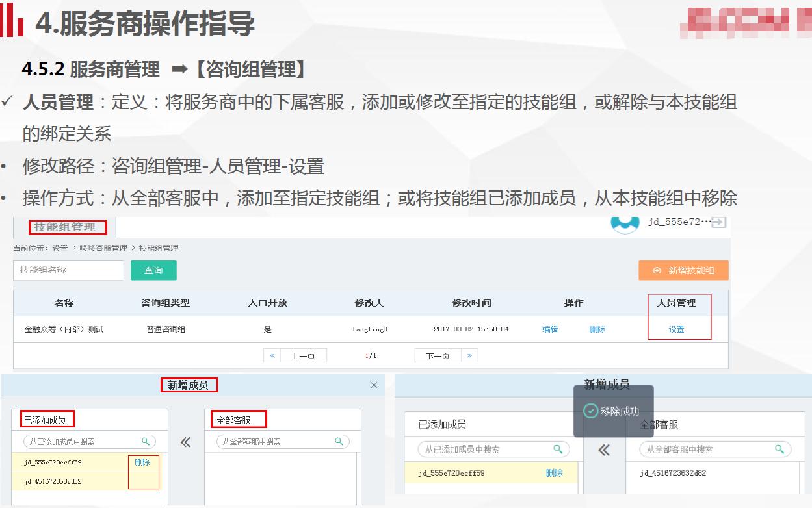
Task: Click the double-left arrow in right dialog
Action: (604, 450)
